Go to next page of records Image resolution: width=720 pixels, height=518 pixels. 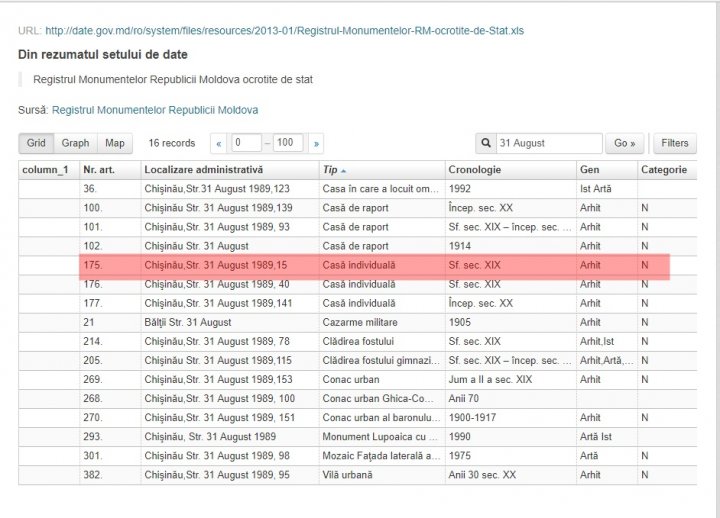(x=317, y=143)
